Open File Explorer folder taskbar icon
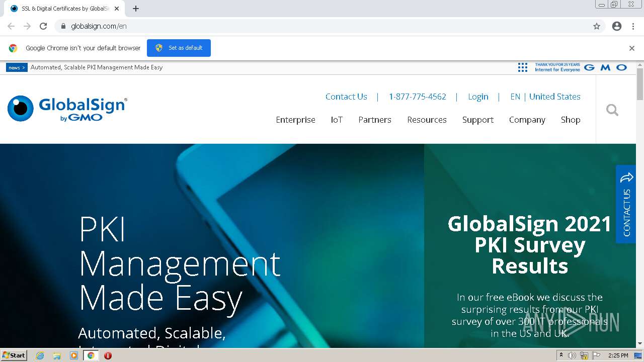 coord(57,355)
